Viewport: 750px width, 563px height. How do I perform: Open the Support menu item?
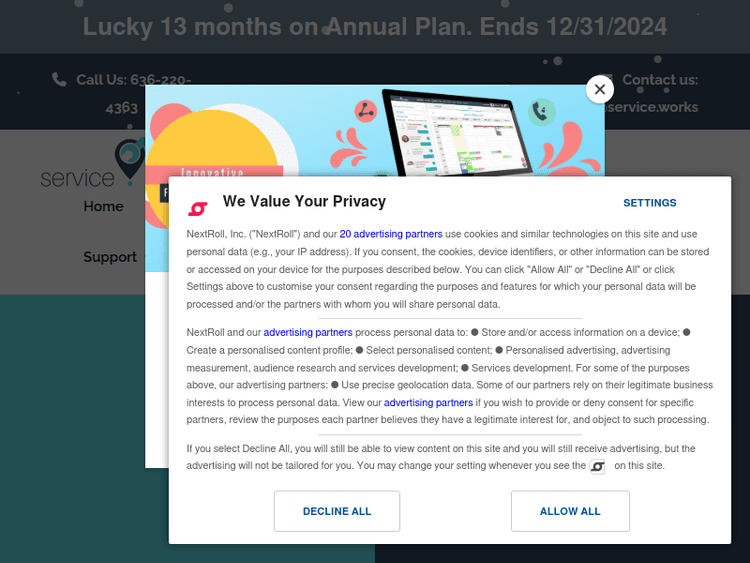coord(110,257)
